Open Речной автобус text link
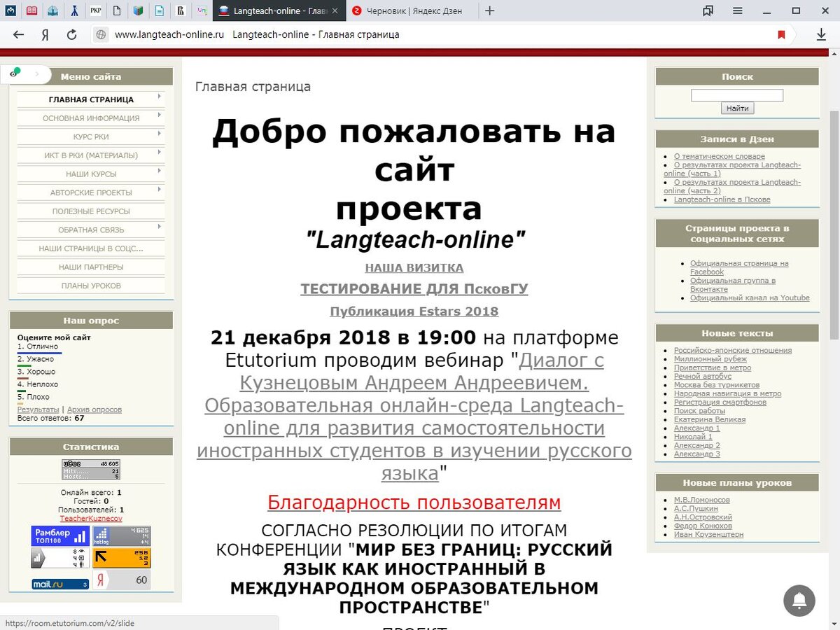 (x=702, y=377)
